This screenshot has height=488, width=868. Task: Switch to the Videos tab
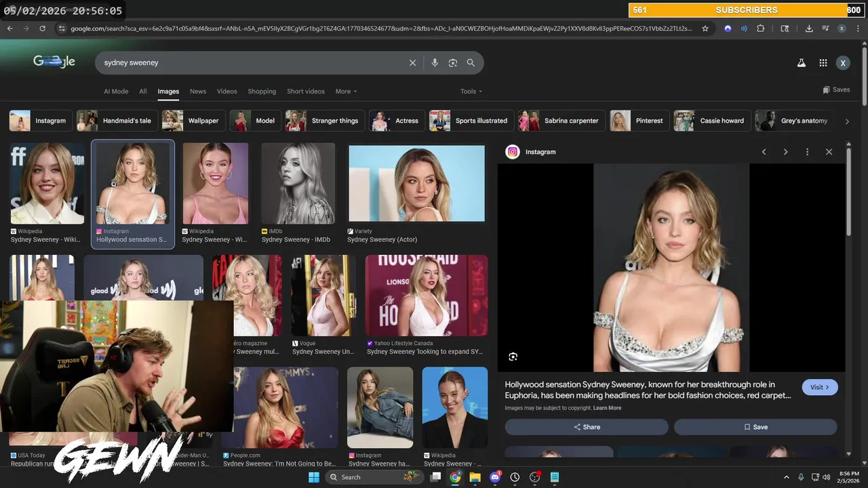[x=227, y=91]
